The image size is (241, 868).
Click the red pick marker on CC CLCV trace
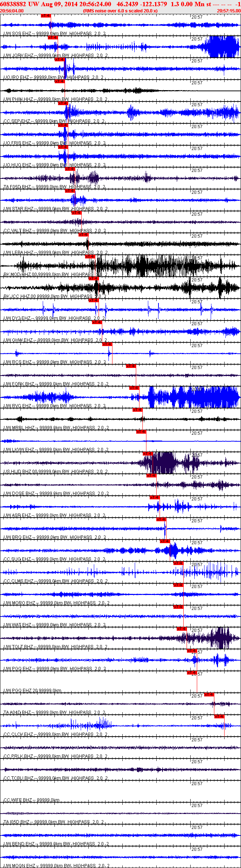pyautogui.click(x=219, y=717)
